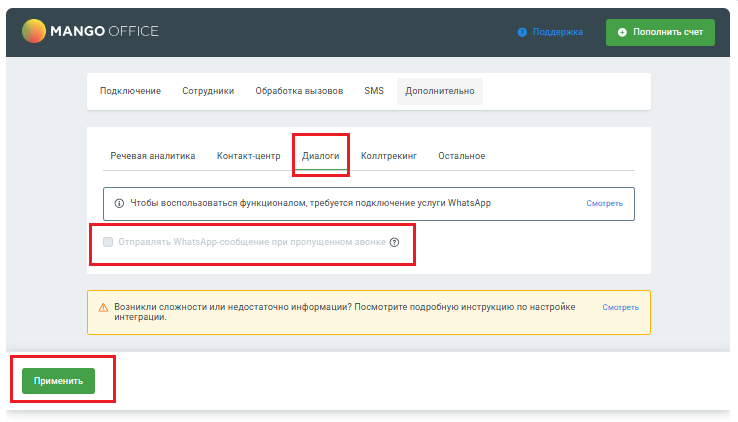Click the MANGO OFFICE brand text
738x422 pixels.
click(x=104, y=31)
